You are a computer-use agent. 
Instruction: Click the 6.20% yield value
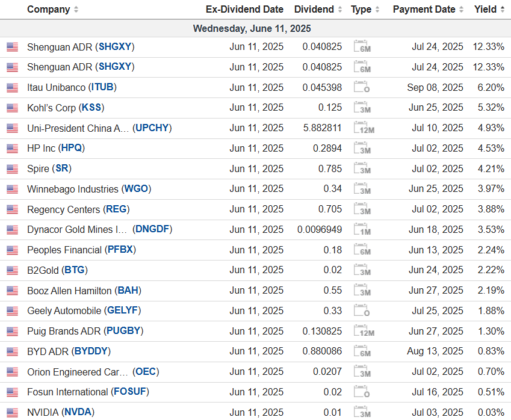491,87
